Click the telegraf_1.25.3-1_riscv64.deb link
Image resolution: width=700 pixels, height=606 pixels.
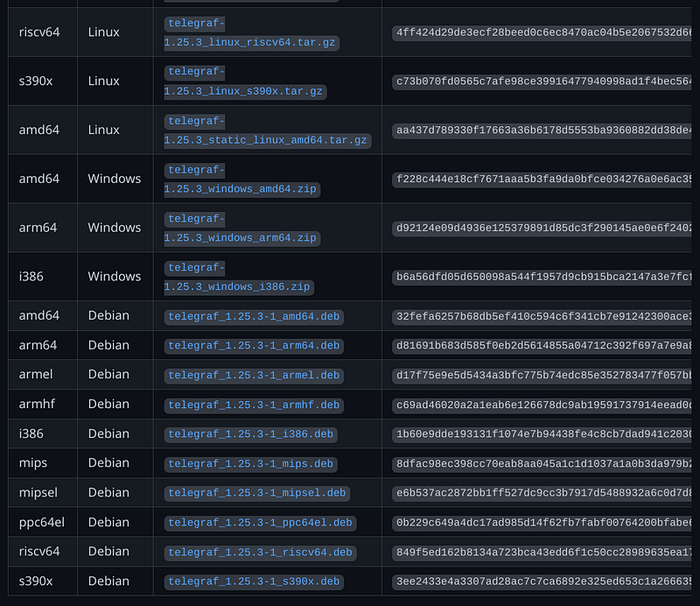pyautogui.click(x=260, y=553)
